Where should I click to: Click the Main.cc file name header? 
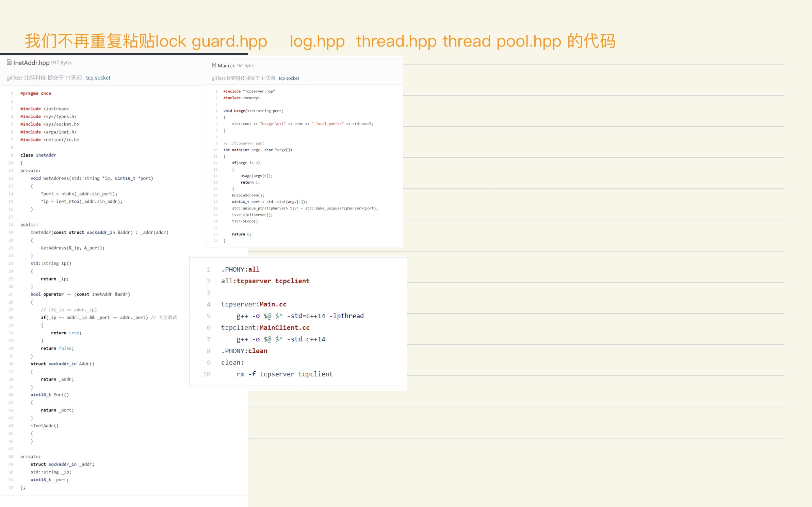[x=226, y=66]
